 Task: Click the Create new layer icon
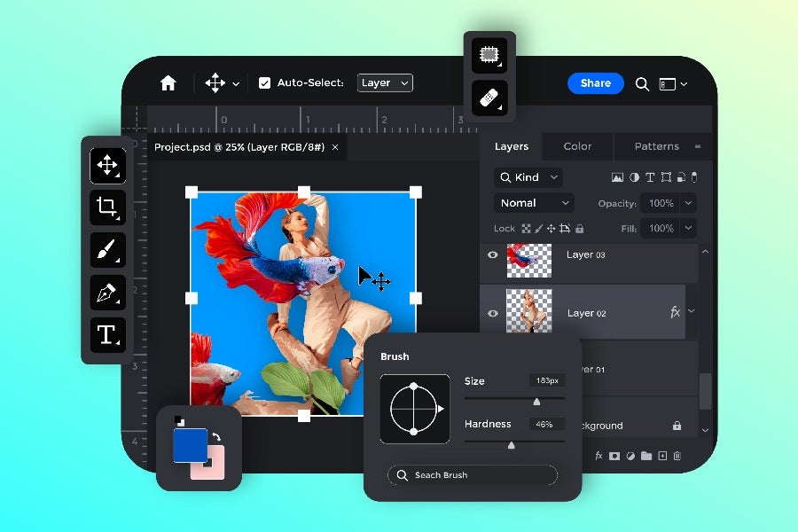click(x=662, y=456)
